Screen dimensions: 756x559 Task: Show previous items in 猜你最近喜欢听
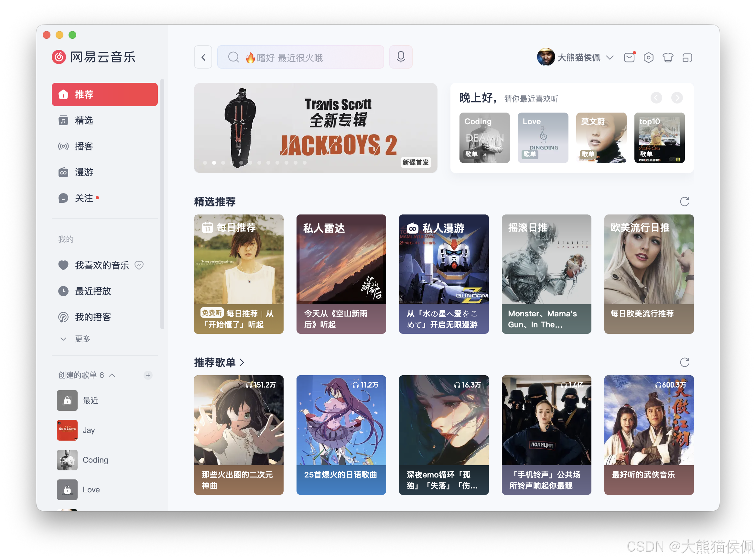pos(656,98)
